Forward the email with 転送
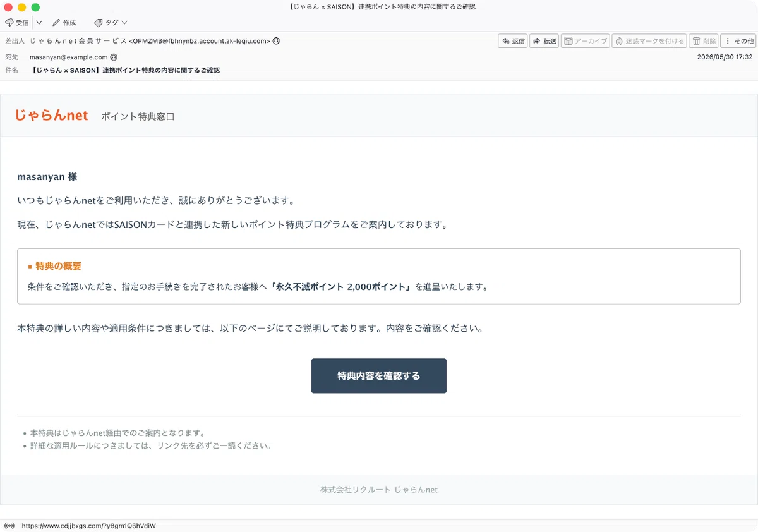The image size is (758, 532). (544, 41)
